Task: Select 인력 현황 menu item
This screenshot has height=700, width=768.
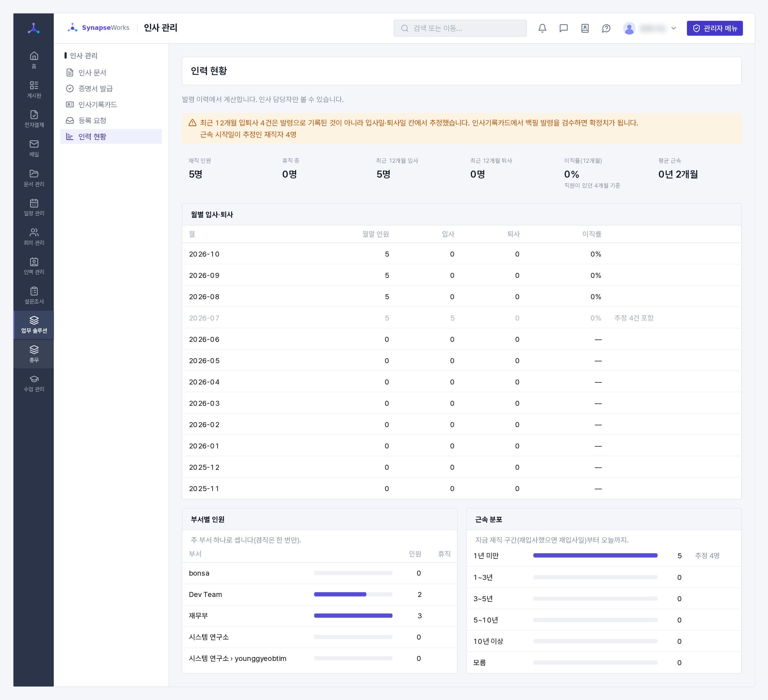Action: pyautogui.click(x=111, y=136)
